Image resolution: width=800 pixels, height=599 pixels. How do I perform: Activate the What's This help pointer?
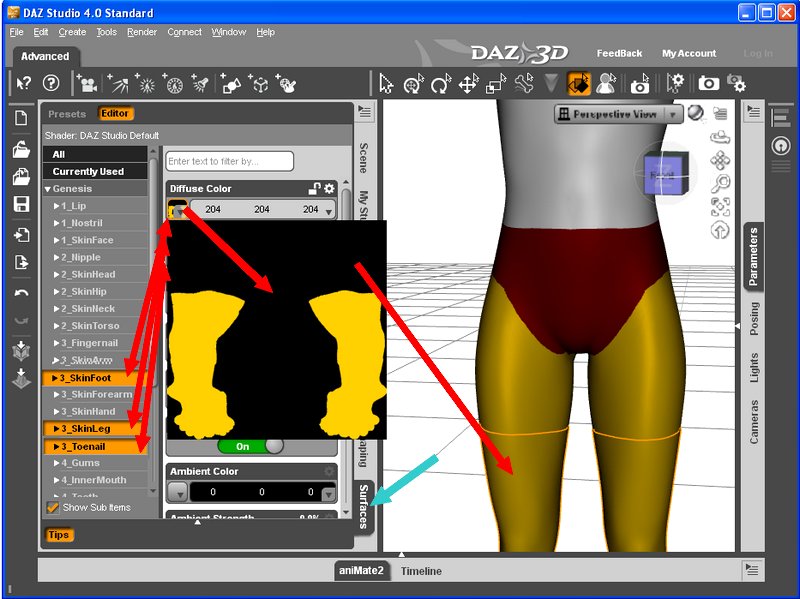[23, 83]
